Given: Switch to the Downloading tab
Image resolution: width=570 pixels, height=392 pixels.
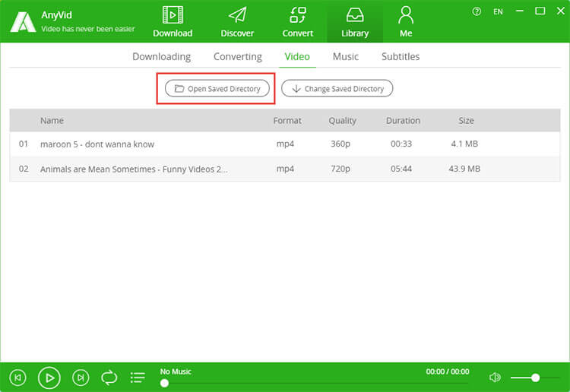Looking at the screenshot, I should [161, 57].
